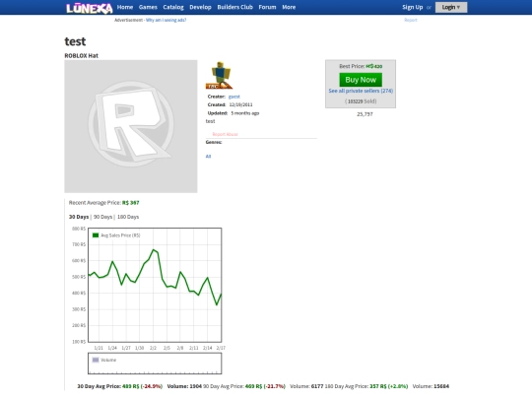This screenshot has width=532, height=399.
Task: Click the green Buy Now button
Action: coord(361,80)
